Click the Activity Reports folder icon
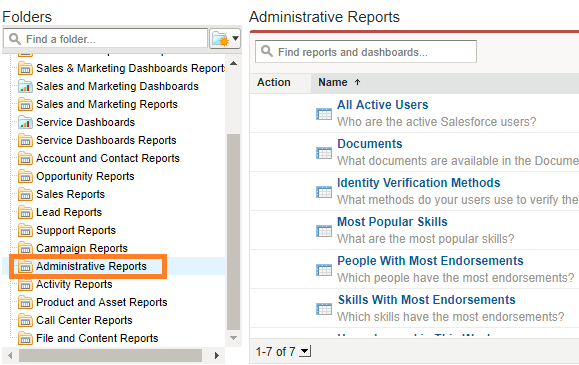Viewport: 579px width, 365px height. click(25, 284)
